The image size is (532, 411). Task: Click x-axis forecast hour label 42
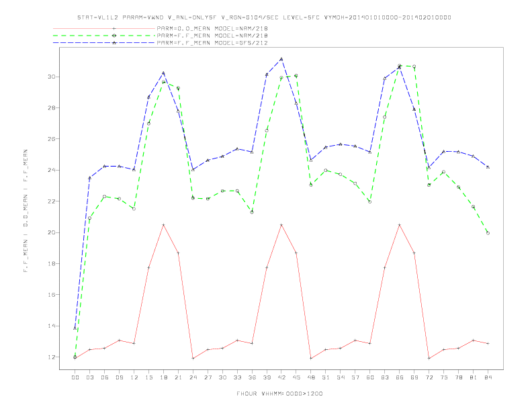(281, 377)
